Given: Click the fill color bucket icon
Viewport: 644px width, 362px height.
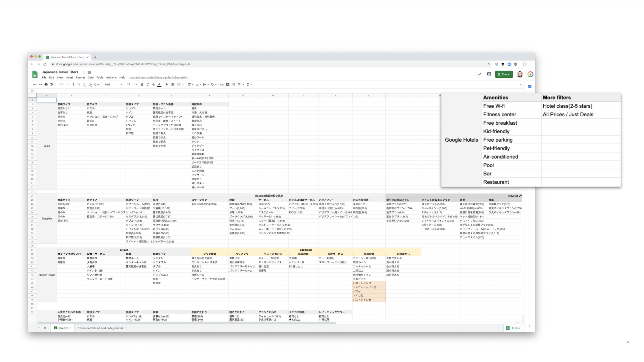Looking at the screenshot, I should coord(167,84).
